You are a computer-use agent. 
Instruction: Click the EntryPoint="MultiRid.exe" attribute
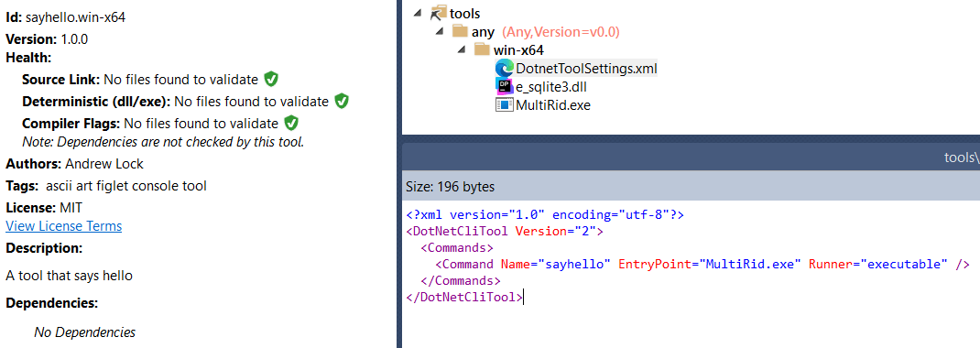(x=710, y=264)
